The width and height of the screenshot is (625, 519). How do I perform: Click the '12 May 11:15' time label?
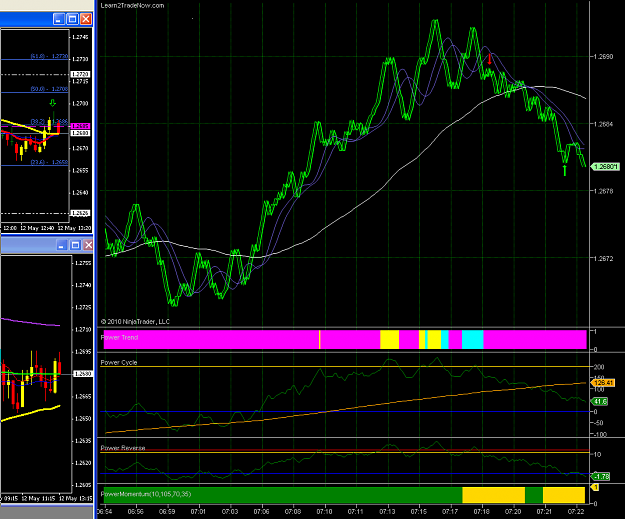tap(38, 499)
